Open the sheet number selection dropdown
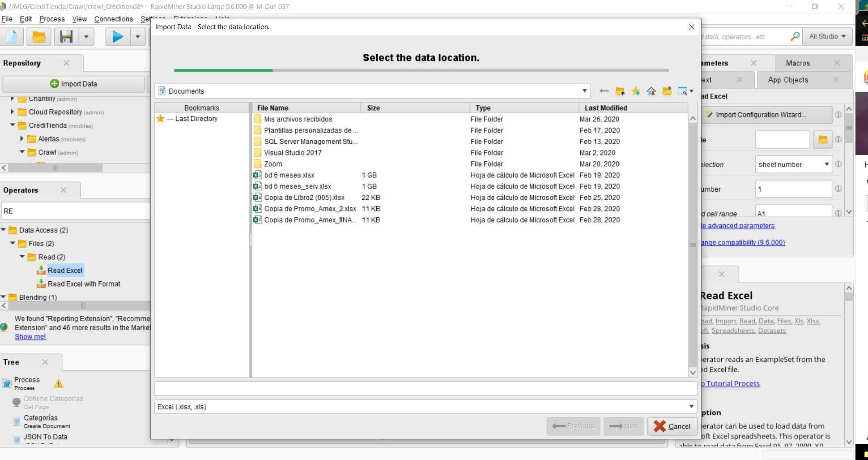 (794, 164)
